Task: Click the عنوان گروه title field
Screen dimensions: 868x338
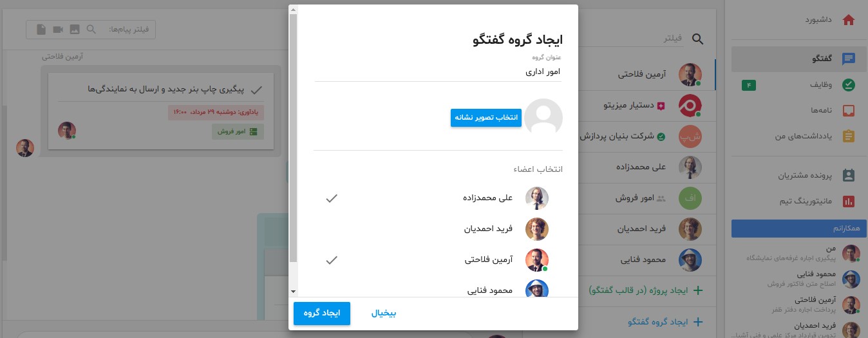Action: (x=438, y=72)
